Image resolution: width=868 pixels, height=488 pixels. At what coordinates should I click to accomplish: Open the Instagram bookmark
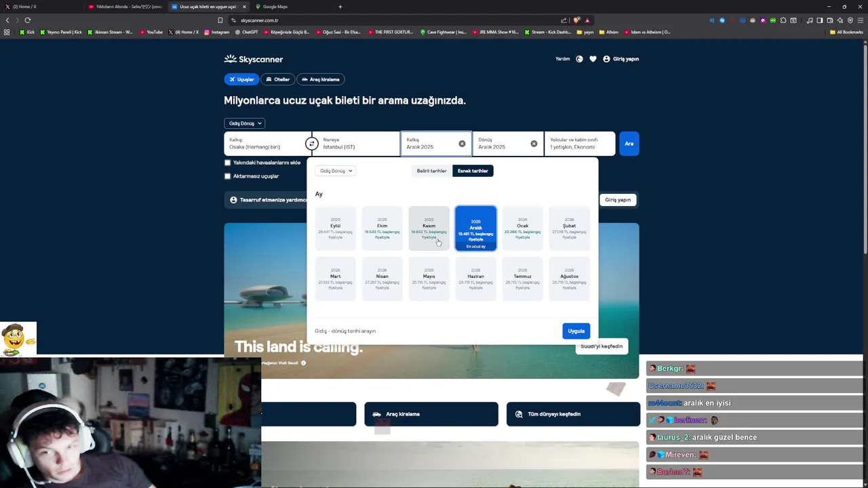tap(217, 32)
